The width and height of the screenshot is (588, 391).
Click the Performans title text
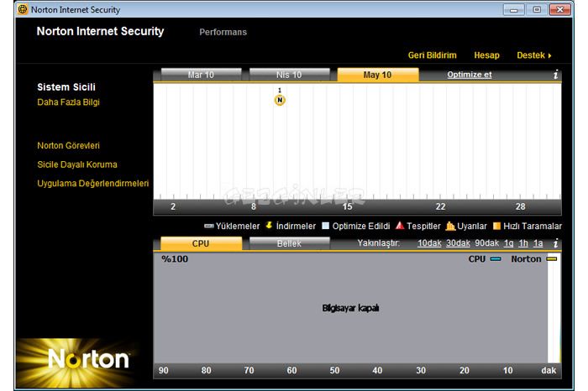223,32
